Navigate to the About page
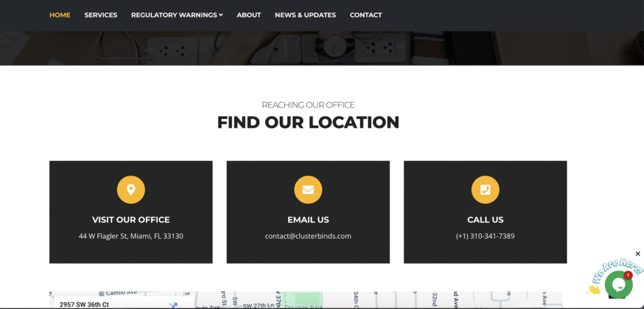The image size is (644, 309). [x=248, y=15]
